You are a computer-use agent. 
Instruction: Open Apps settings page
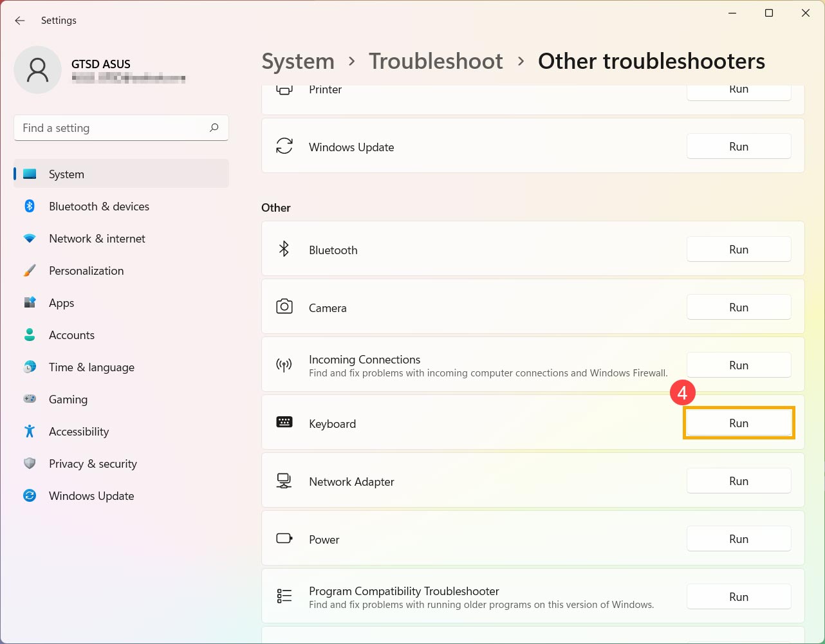[x=121, y=302]
